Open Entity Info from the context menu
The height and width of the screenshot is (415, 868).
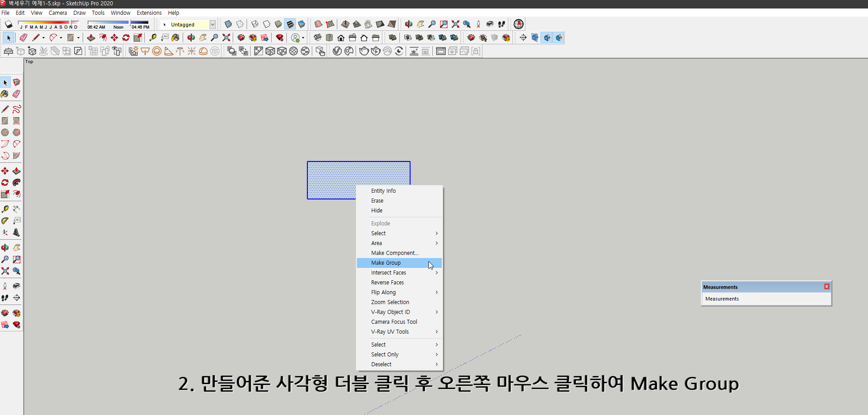[x=383, y=191]
